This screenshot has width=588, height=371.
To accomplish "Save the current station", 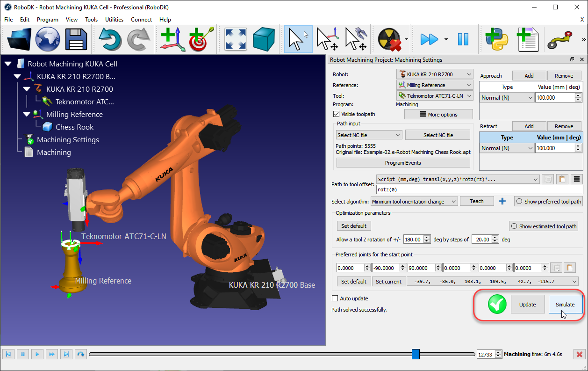I will coord(75,39).
